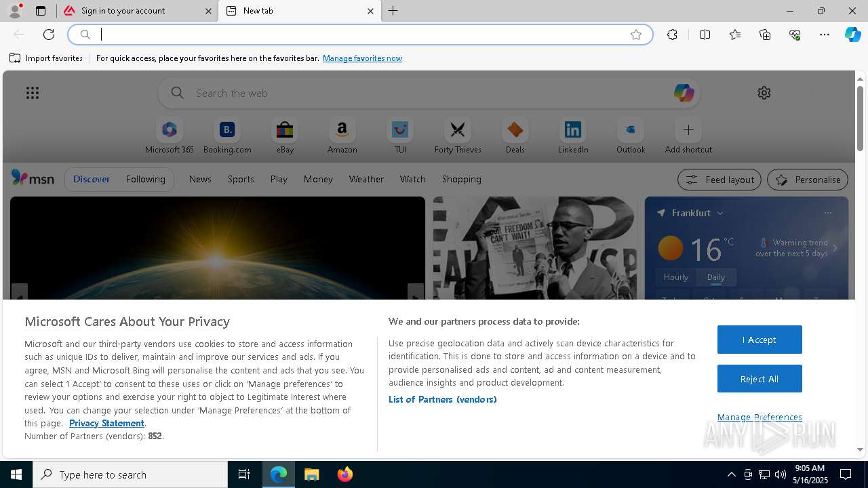Open the browser profile icon
This screenshot has width=868, height=488.
[15, 11]
